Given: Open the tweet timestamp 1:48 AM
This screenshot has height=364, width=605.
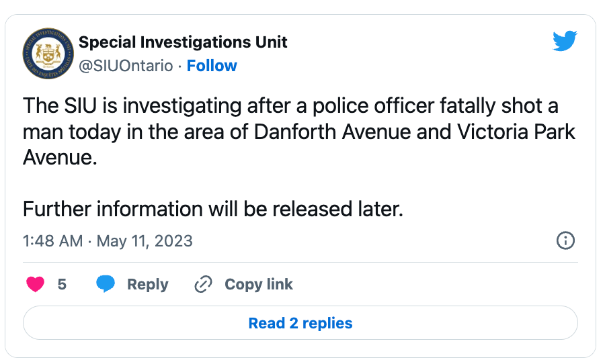Looking at the screenshot, I should point(53,241).
